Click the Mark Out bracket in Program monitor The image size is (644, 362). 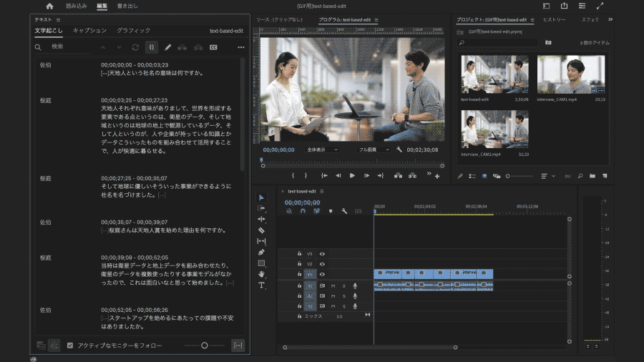[306, 176]
